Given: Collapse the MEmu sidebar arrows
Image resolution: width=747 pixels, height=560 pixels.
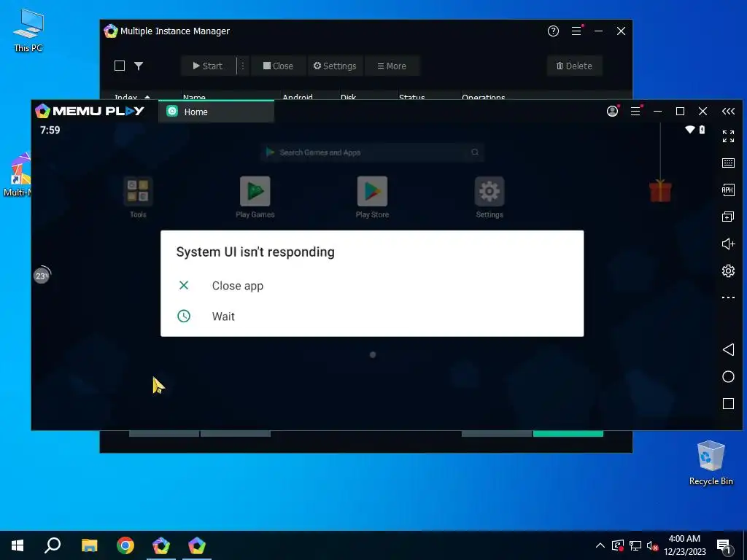Looking at the screenshot, I should pyautogui.click(x=728, y=112).
